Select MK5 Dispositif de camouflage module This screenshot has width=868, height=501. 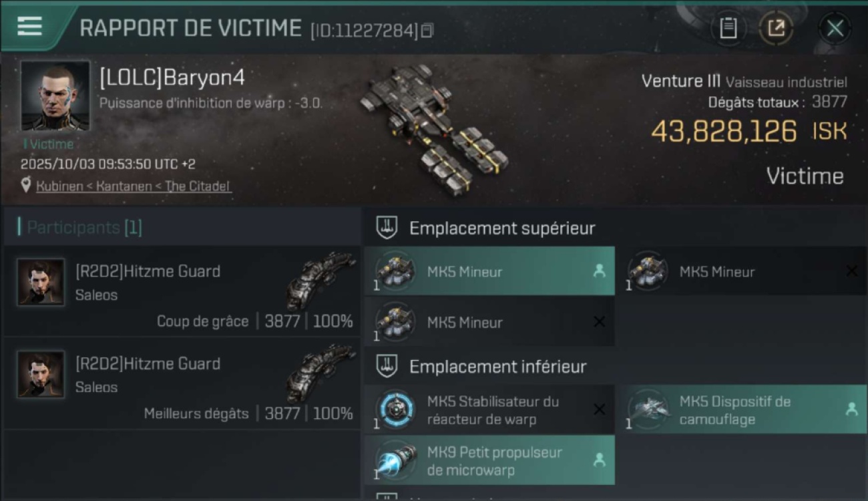pyautogui.click(x=741, y=409)
